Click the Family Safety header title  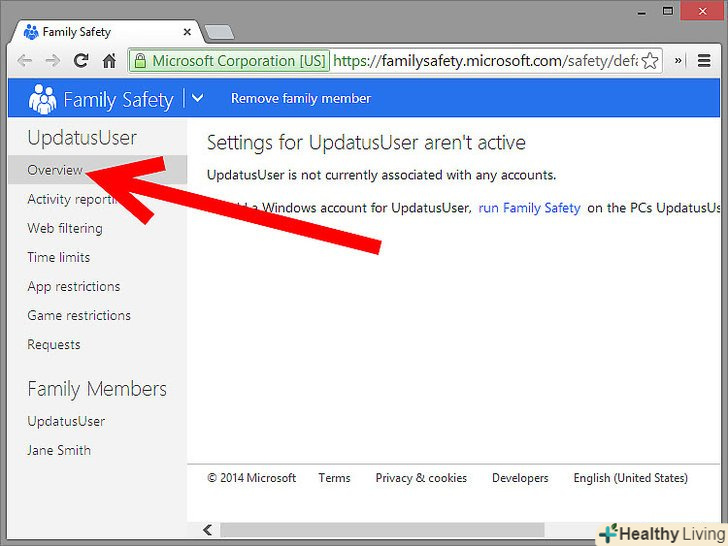118,100
